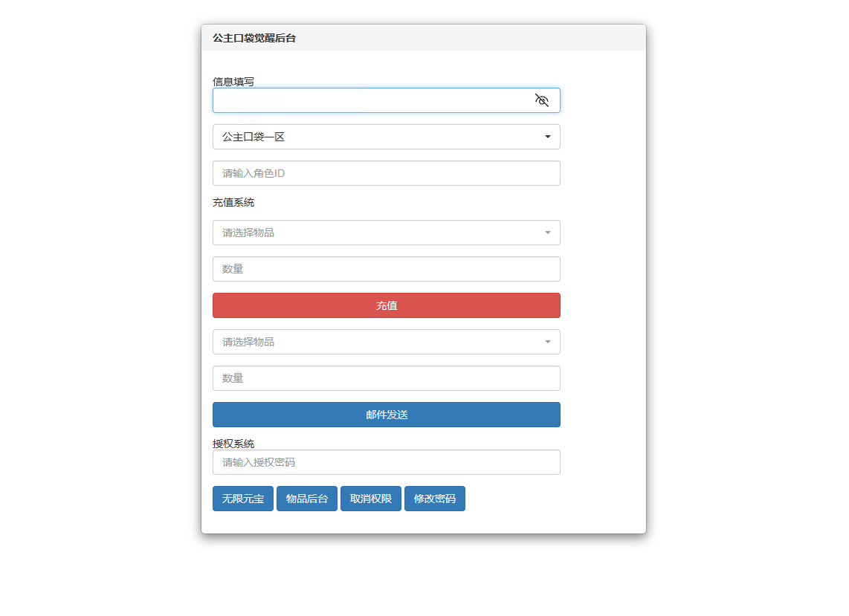The width and height of the screenshot is (849, 616).
Task: Click the 无限元宝 button
Action: pos(243,499)
